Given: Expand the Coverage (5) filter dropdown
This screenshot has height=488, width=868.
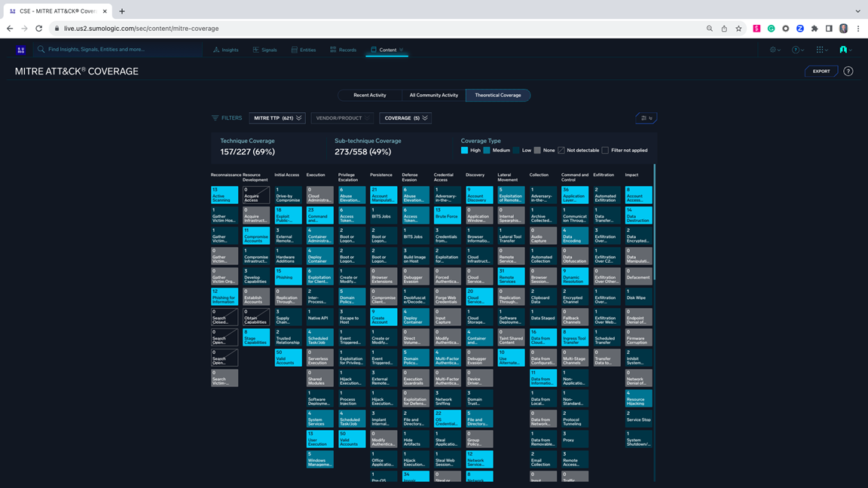Looking at the screenshot, I should coord(405,118).
